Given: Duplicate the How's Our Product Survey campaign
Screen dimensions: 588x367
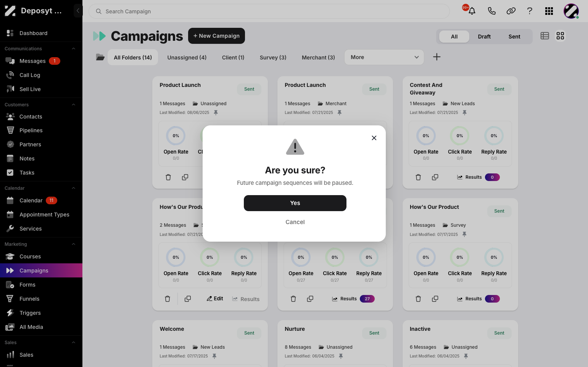Looking at the screenshot, I should pyautogui.click(x=435, y=299).
